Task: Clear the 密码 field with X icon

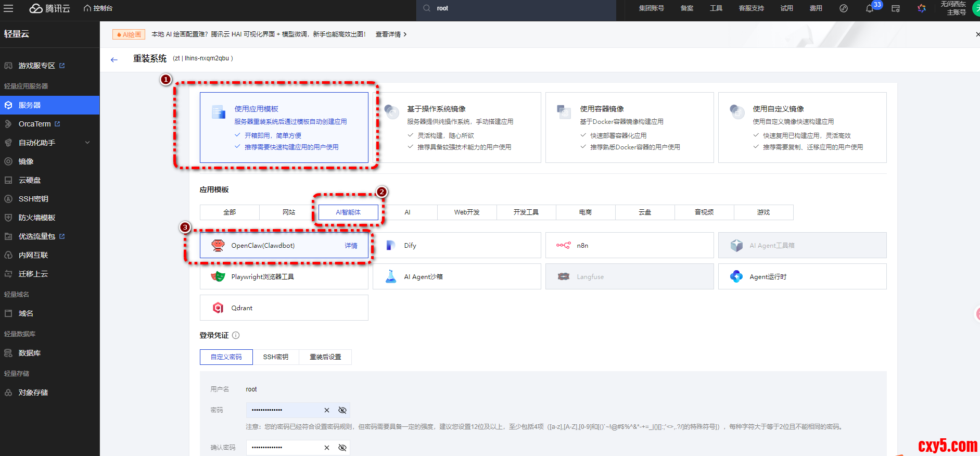Action: (x=327, y=410)
